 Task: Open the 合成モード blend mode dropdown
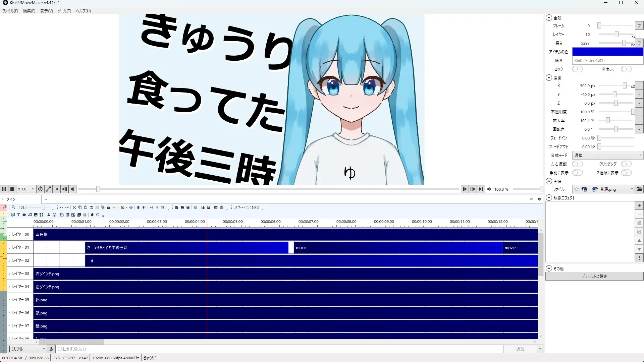point(607,156)
